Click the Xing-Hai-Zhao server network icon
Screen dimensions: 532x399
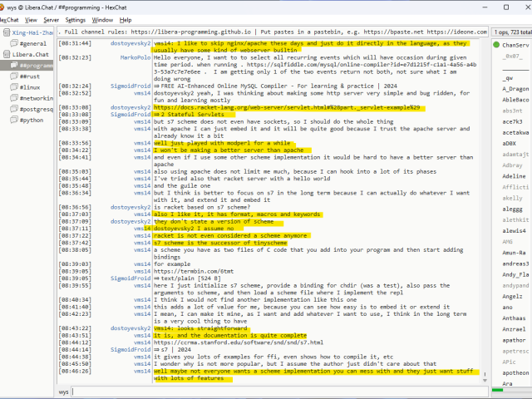[x=6, y=32]
